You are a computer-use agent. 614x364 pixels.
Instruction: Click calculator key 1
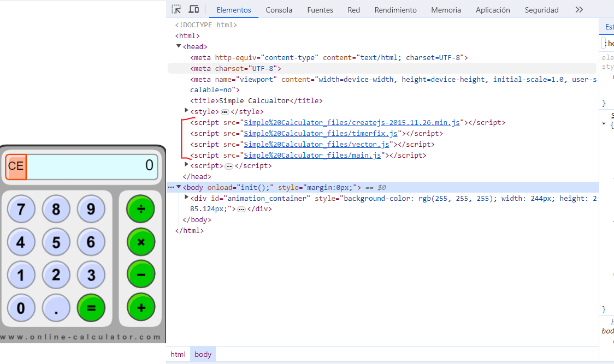[21, 275]
